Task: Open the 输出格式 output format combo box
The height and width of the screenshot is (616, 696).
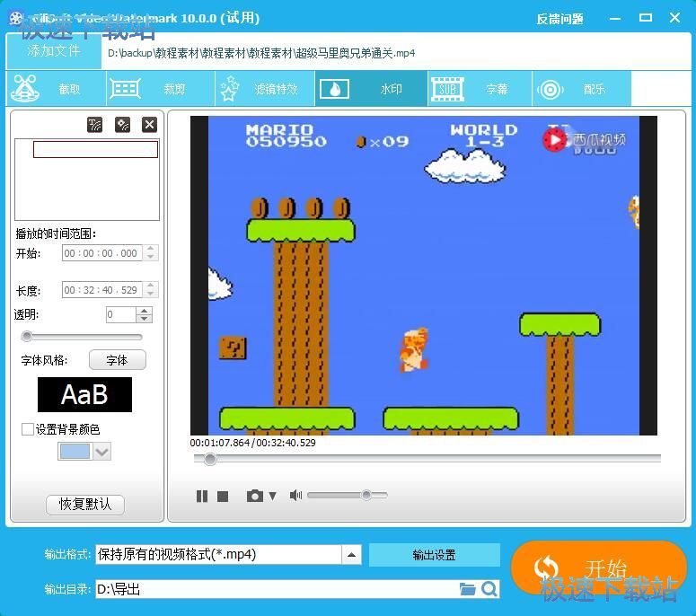Action: point(228,555)
